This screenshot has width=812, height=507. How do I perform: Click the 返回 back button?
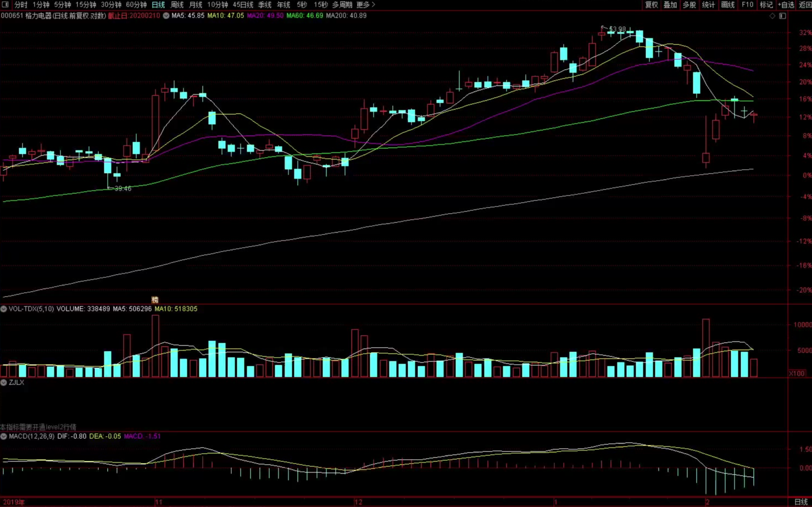(x=805, y=4)
